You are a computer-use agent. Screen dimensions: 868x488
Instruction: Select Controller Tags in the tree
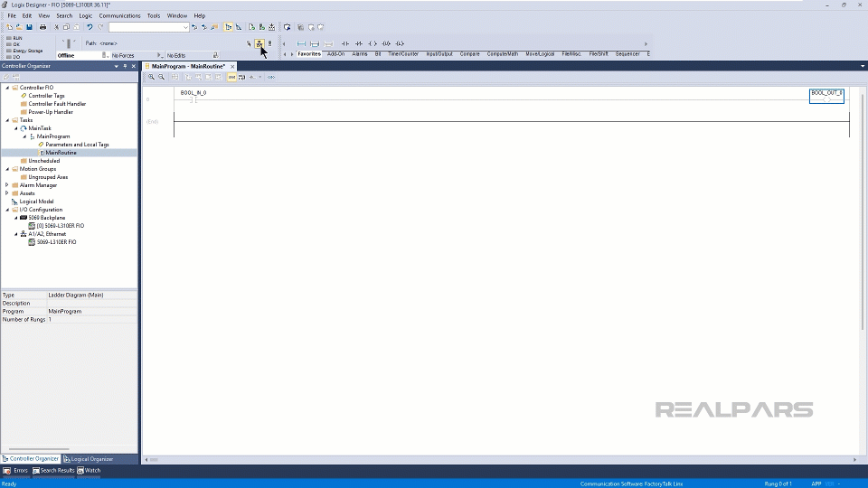[46, 96]
